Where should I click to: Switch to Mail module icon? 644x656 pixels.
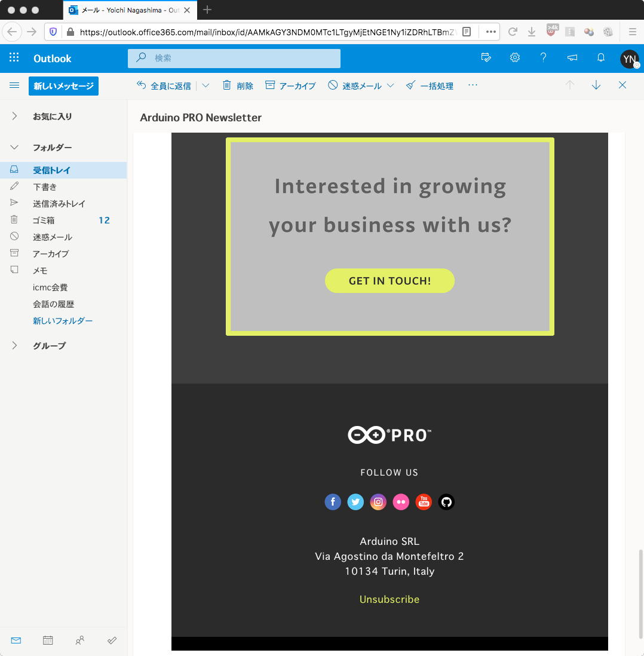[x=16, y=640]
